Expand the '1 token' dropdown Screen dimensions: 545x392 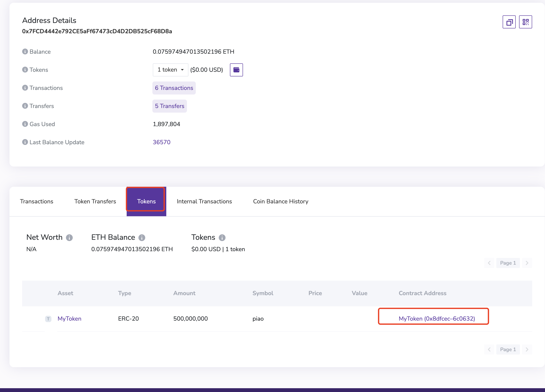(x=170, y=70)
